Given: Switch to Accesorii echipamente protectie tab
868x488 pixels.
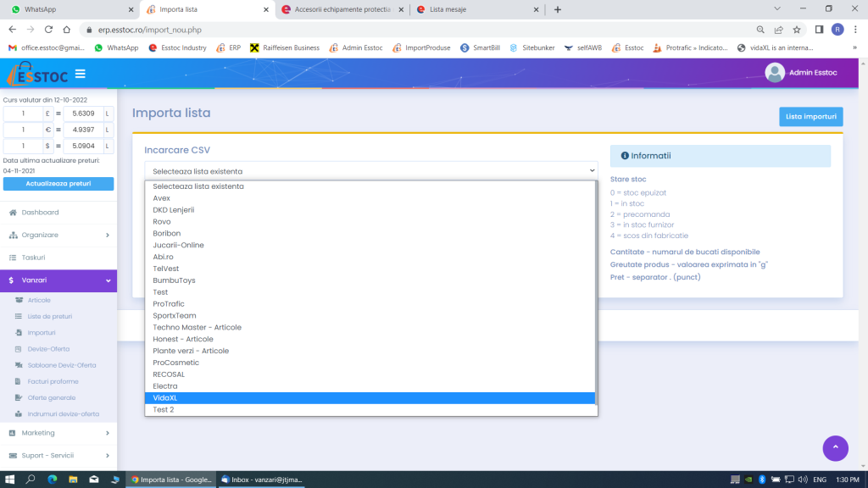Looking at the screenshot, I should [x=342, y=9].
